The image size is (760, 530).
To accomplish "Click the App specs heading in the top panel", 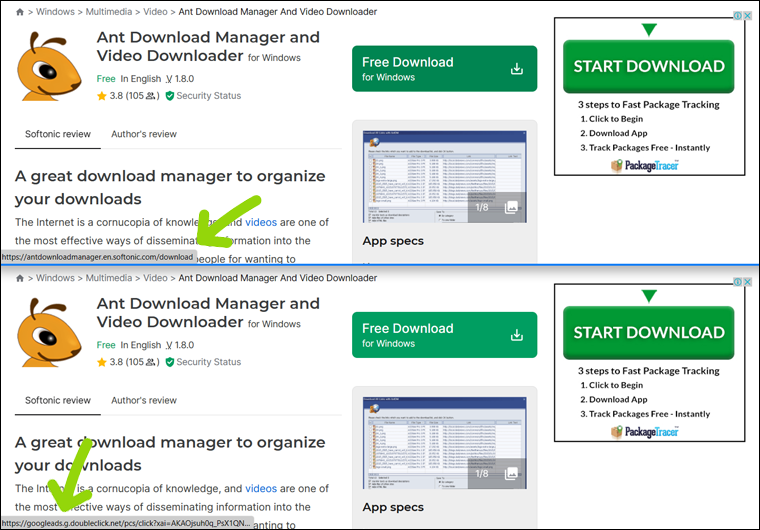I will coord(393,241).
